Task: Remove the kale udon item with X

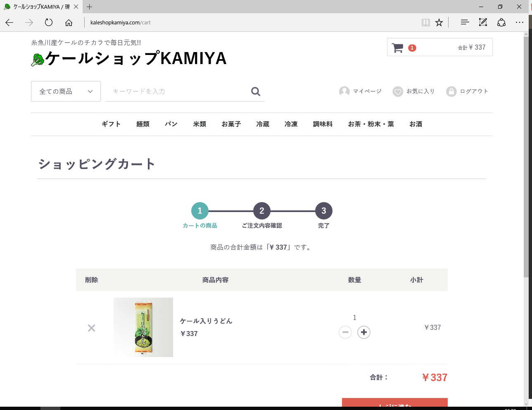Action: [92, 328]
